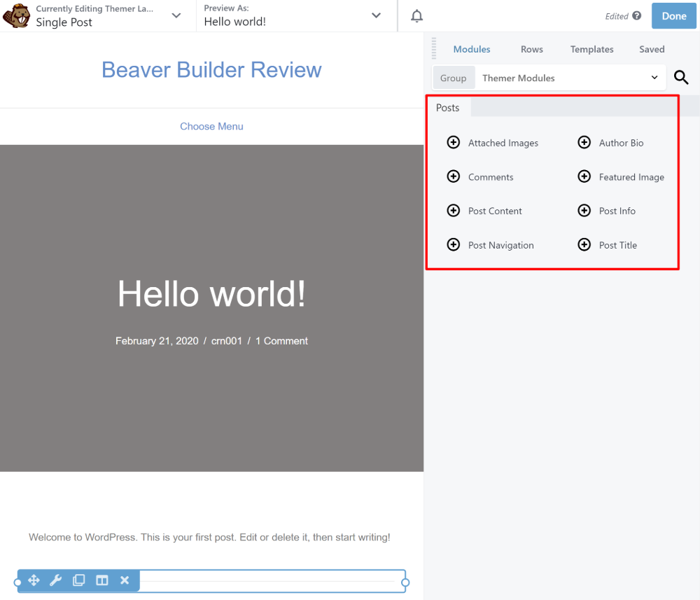700x600 pixels.
Task: Select the Hello world! post heading
Action: pos(211,294)
